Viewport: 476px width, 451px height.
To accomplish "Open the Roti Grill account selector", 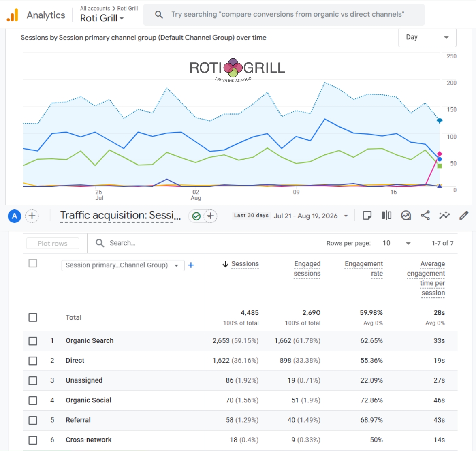I will click(102, 18).
